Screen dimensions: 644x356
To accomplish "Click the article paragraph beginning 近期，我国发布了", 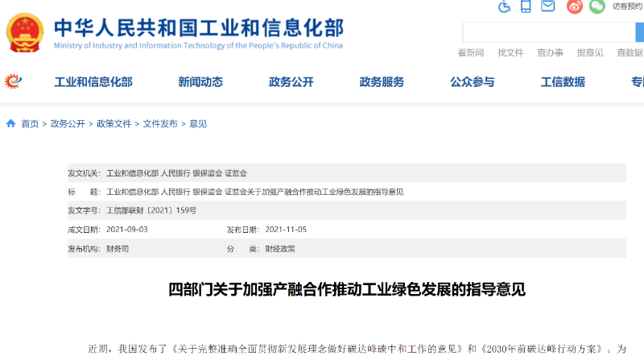I will coord(357,350).
